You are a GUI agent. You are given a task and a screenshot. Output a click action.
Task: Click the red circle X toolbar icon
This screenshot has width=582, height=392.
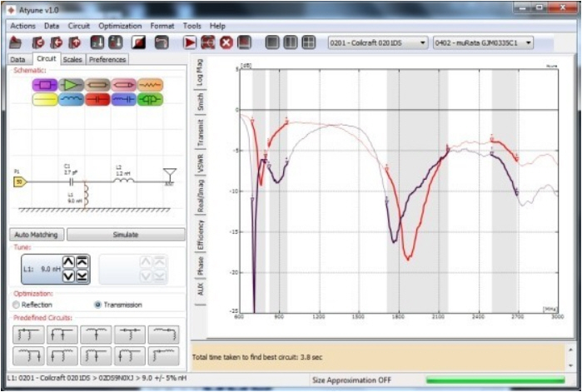(x=226, y=42)
